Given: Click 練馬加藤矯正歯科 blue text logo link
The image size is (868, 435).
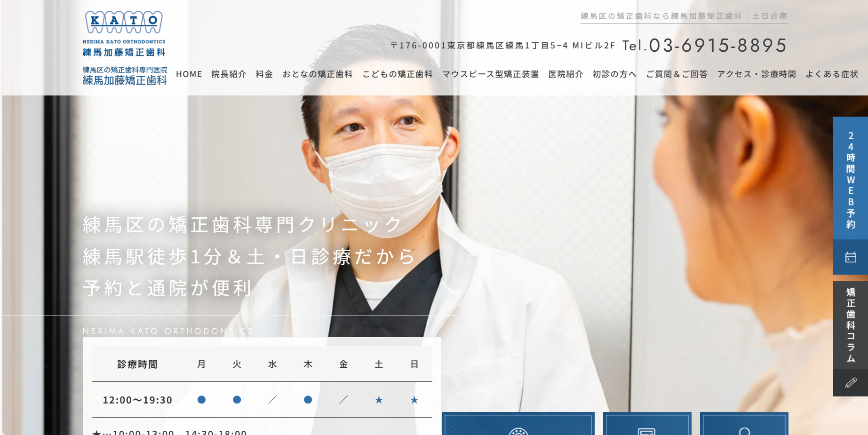Looking at the screenshot, I should (x=125, y=80).
